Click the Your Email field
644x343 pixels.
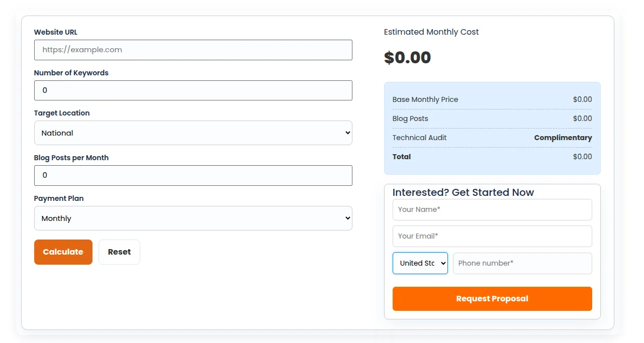[x=492, y=236]
